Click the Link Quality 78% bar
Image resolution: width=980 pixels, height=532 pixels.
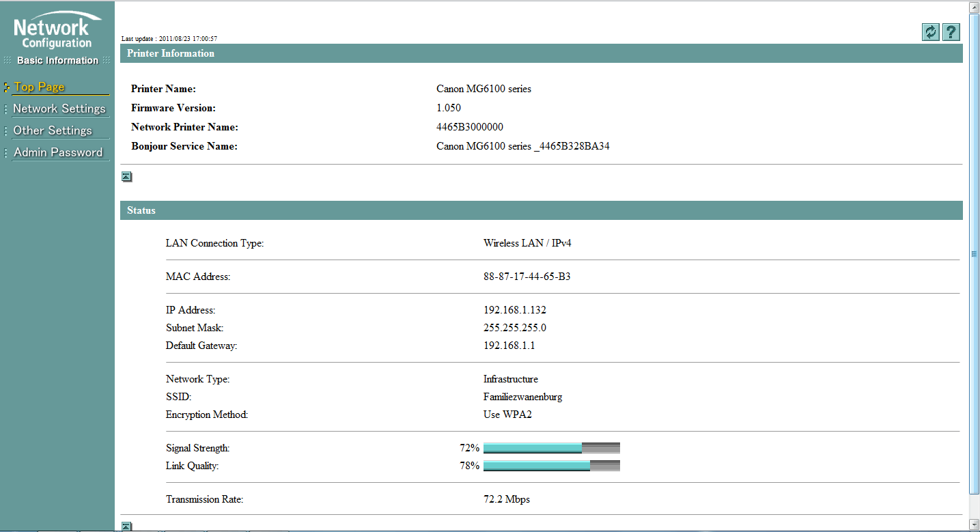tap(552, 466)
